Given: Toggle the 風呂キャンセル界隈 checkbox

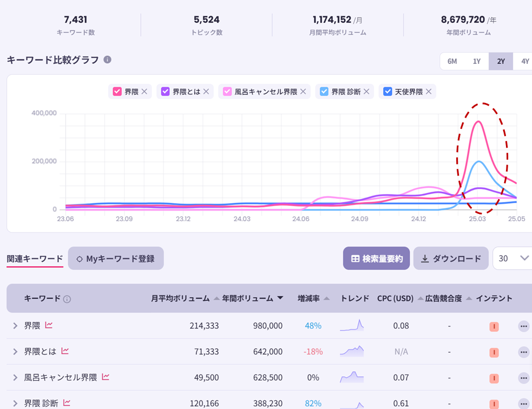Looking at the screenshot, I should click(x=227, y=92).
